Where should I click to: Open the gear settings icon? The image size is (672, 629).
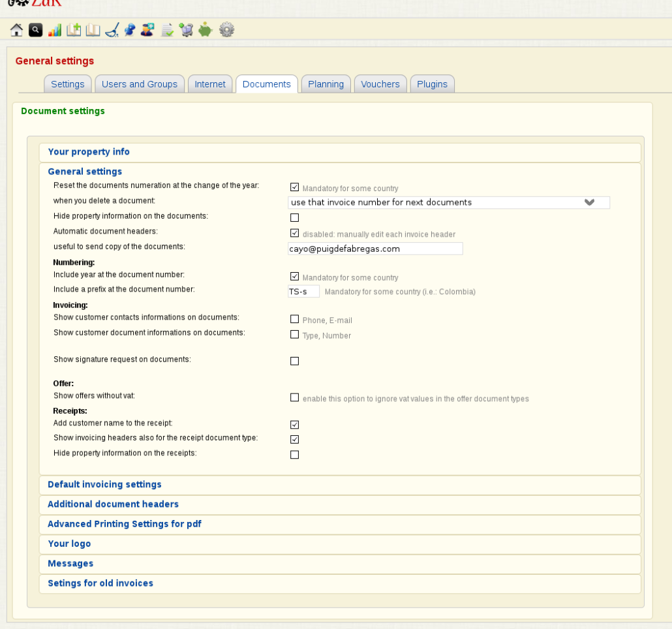point(226,29)
